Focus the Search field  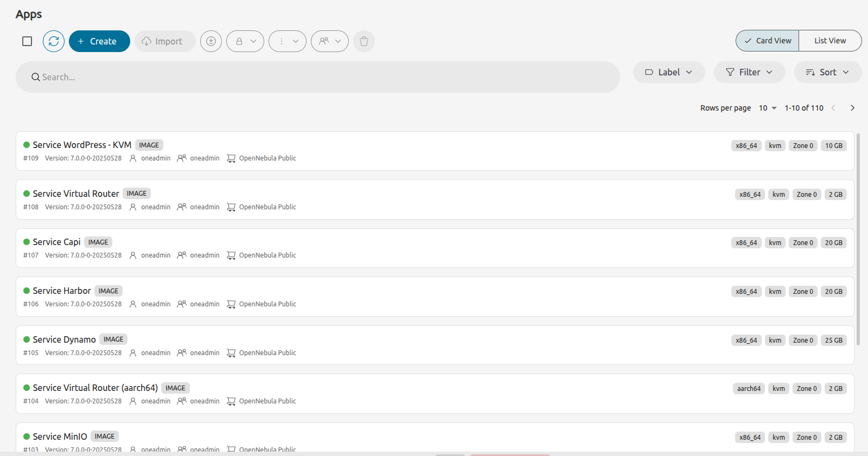pyautogui.click(x=318, y=77)
